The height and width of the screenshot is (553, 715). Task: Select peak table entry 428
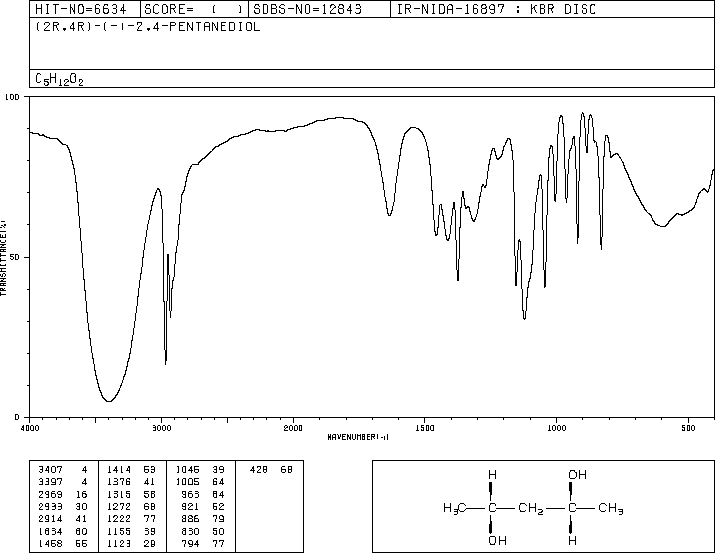tap(259, 470)
